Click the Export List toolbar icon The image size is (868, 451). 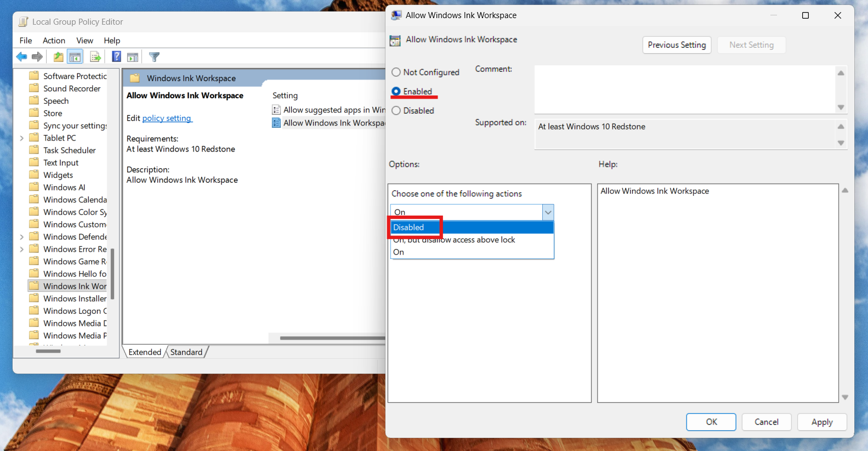pyautogui.click(x=95, y=57)
